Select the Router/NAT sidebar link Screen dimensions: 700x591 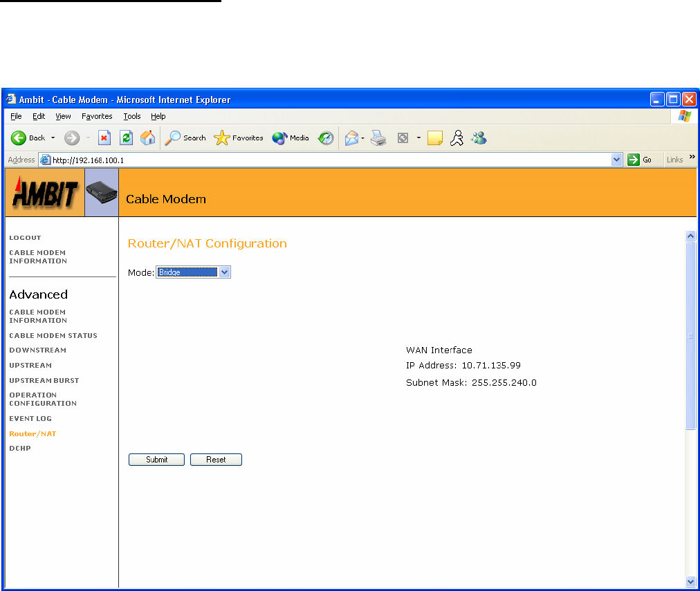tap(33, 433)
